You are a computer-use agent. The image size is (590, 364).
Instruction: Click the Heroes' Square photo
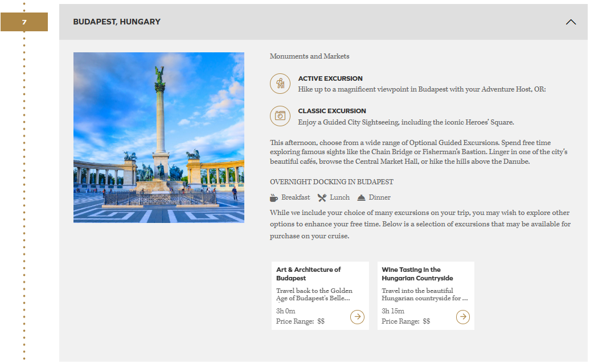point(159,138)
